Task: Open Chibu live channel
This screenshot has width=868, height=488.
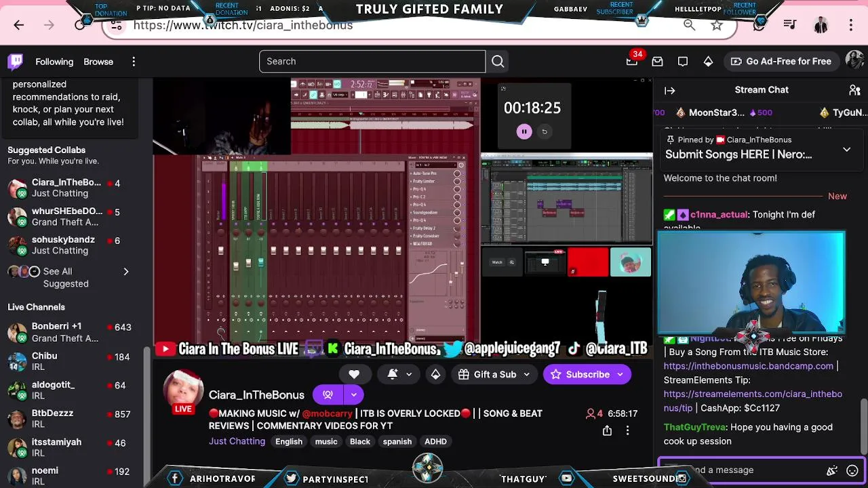Action: pos(68,361)
